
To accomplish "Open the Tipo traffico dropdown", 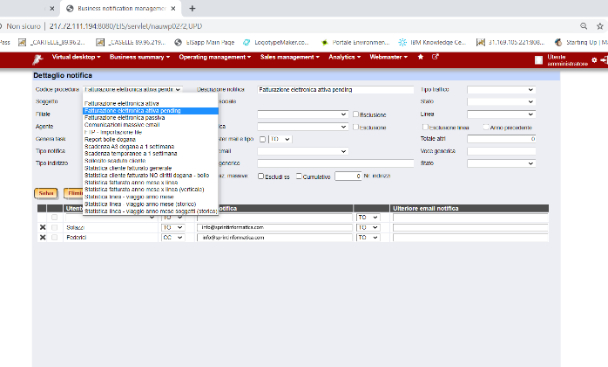I will [501, 90].
